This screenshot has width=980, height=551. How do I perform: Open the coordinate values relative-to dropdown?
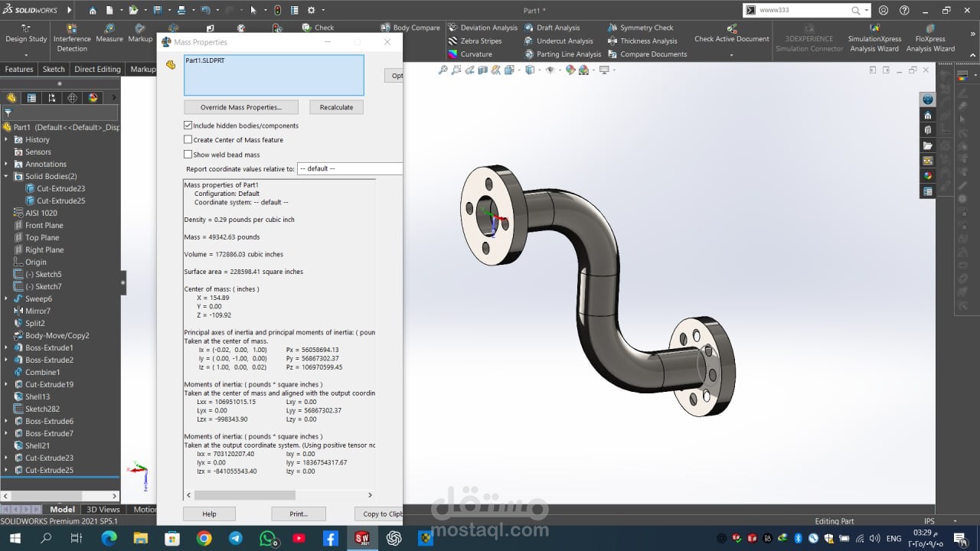click(350, 168)
